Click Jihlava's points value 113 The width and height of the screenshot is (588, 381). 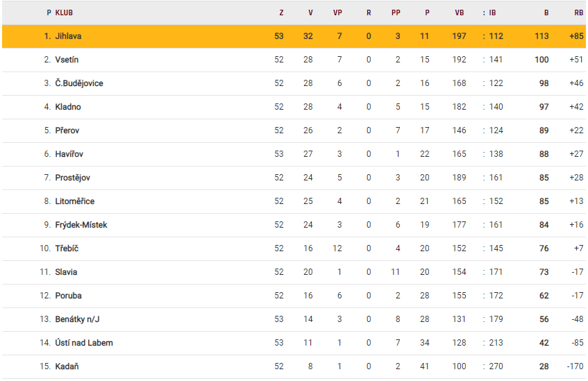click(541, 36)
